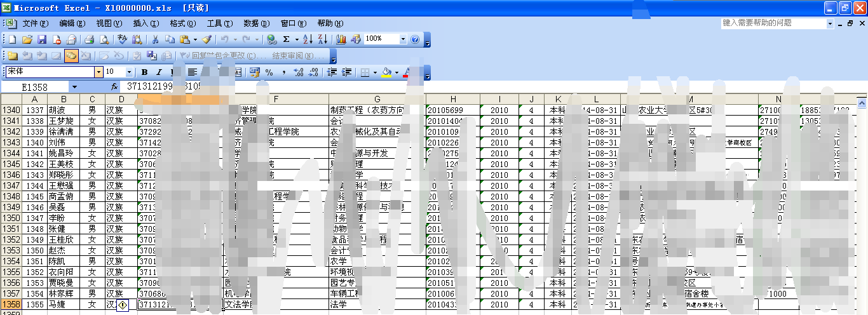The image size is (868, 315).
Task: Select column G header
Action: coord(377,99)
